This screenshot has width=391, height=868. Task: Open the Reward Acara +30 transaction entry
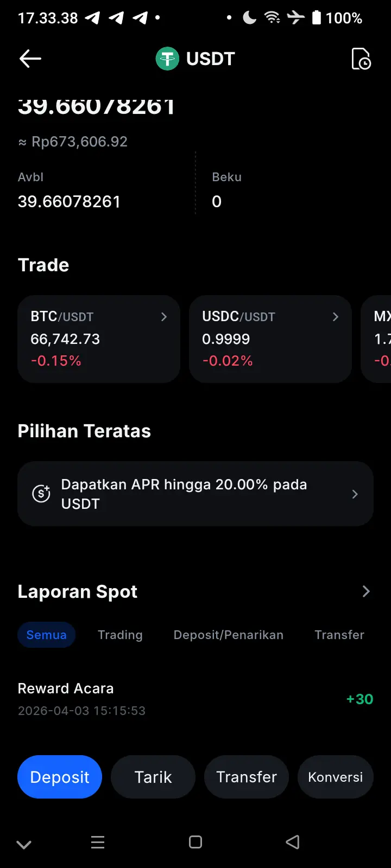195,699
